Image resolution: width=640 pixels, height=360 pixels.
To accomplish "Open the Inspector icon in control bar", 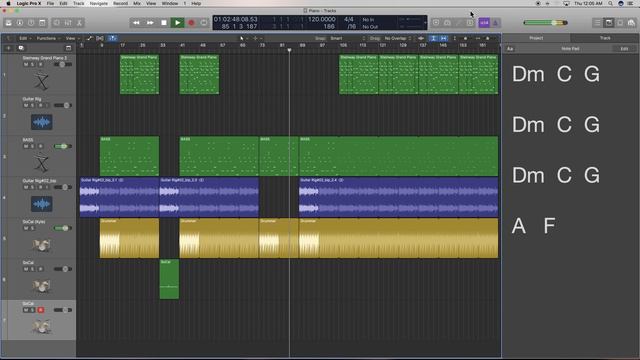I will click(20, 23).
